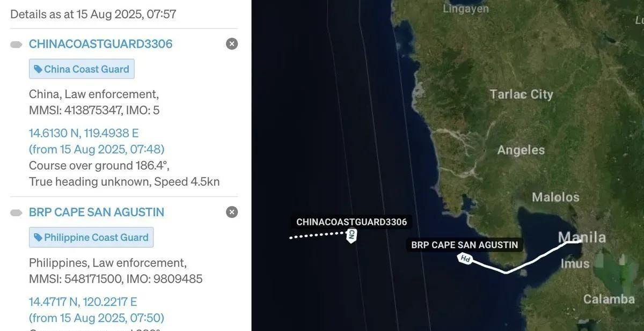Open position link 14.4717 N, 120.2217 E
Viewport: 644px width, 331px height.
click(x=83, y=301)
